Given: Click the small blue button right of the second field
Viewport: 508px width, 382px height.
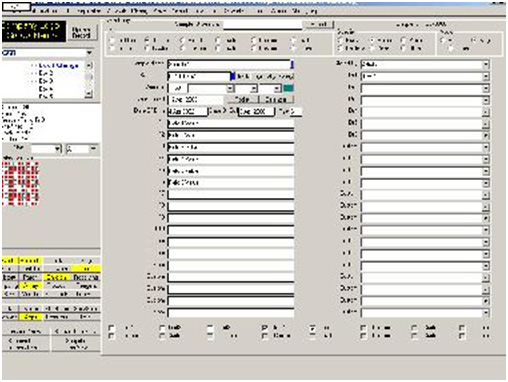Looking at the screenshot, I should (x=233, y=76).
